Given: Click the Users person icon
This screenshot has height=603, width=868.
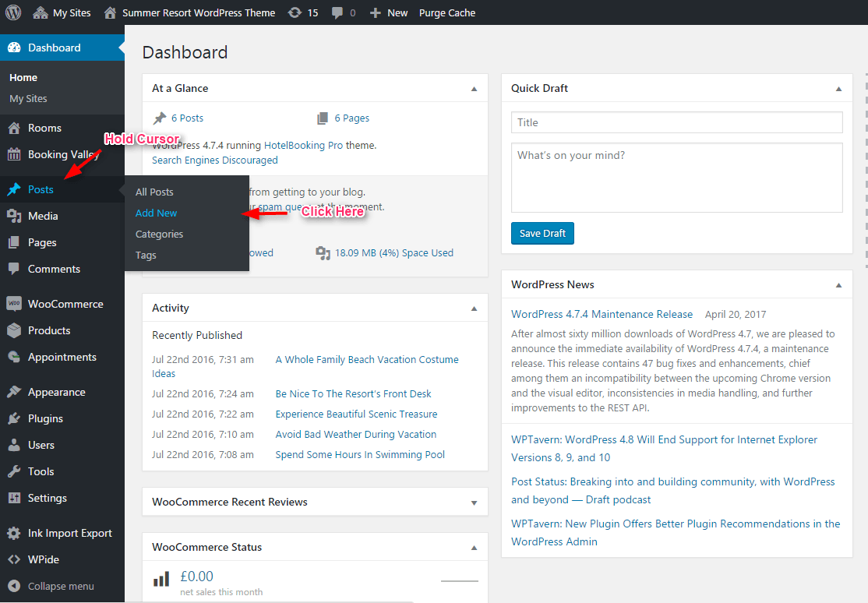Looking at the screenshot, I should tap(14, 445).
